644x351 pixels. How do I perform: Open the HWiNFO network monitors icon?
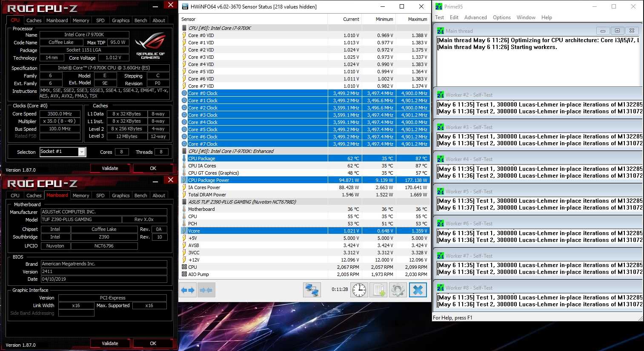click(x=312, y=290)
